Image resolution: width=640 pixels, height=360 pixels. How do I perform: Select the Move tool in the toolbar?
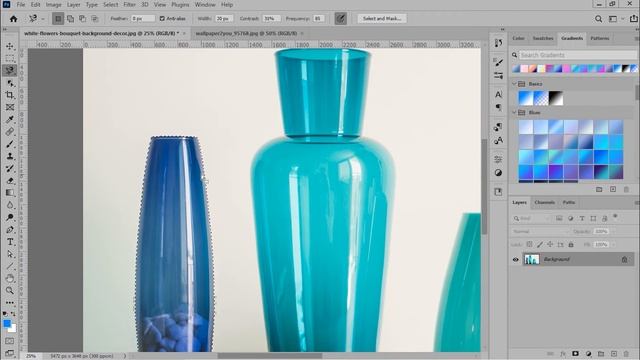click(10, 46)
